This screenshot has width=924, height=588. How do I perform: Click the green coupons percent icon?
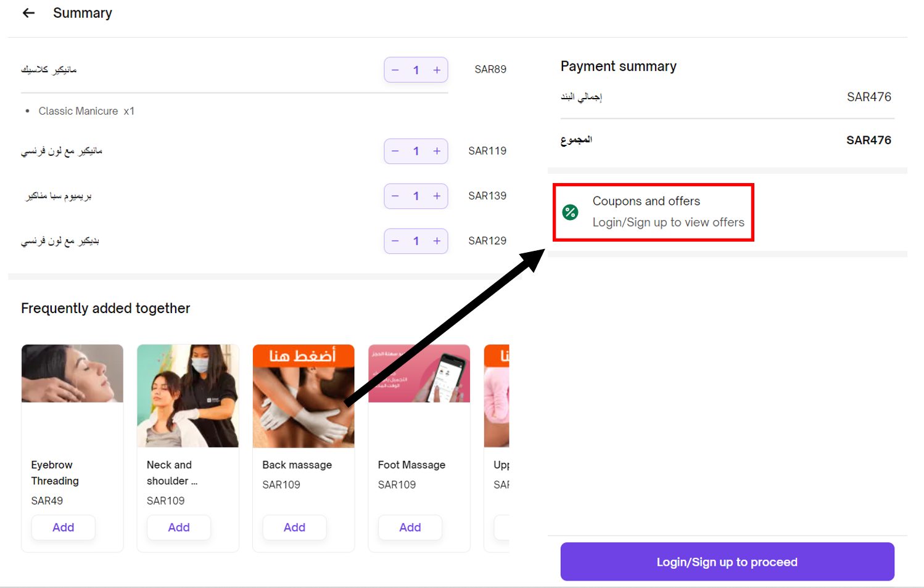click(x=571, y=213)
